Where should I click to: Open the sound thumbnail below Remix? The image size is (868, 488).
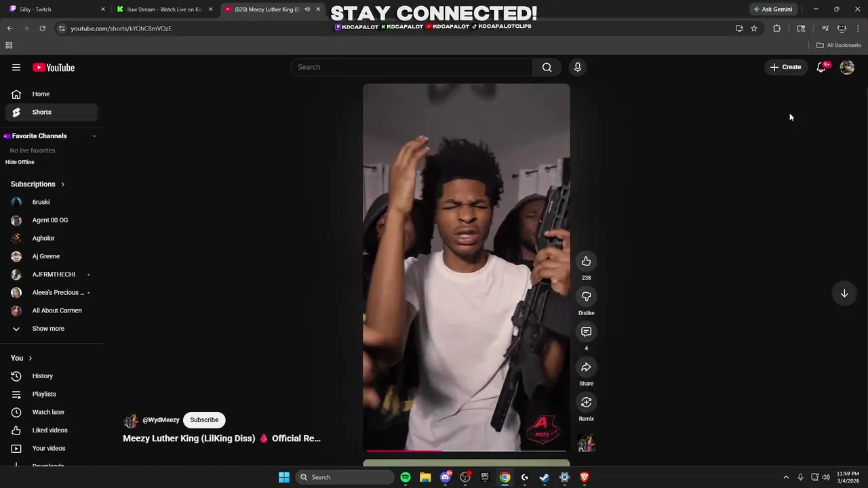pyautogui.click(x=587, y=443)
